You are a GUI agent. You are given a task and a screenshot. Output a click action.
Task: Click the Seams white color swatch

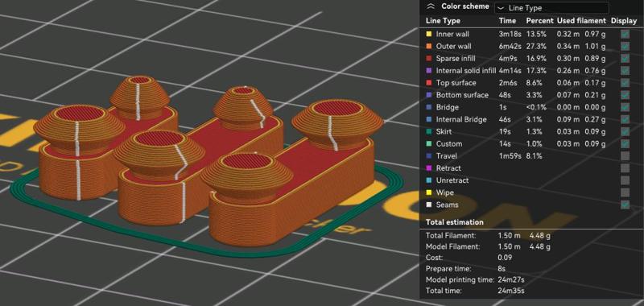click(x=429, y=205)
